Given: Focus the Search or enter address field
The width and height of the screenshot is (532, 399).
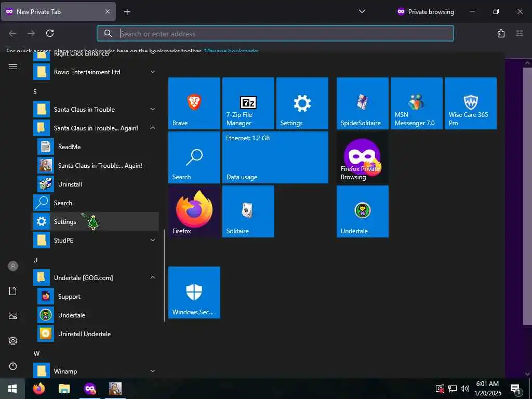Looking at the screenshot, I should [x=275, y=34].
